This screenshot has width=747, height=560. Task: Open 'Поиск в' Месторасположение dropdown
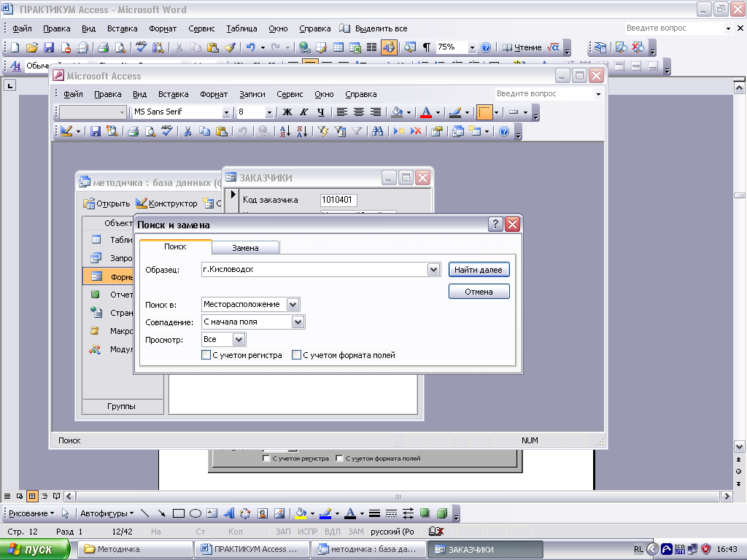pyautogui.click(x=293, y=304)
